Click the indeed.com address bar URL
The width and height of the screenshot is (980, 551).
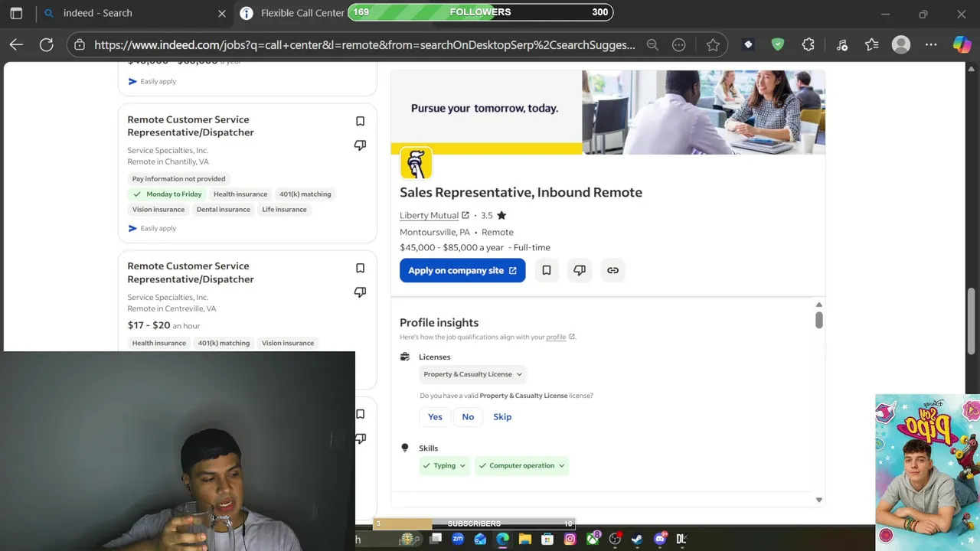coord(364,45)
